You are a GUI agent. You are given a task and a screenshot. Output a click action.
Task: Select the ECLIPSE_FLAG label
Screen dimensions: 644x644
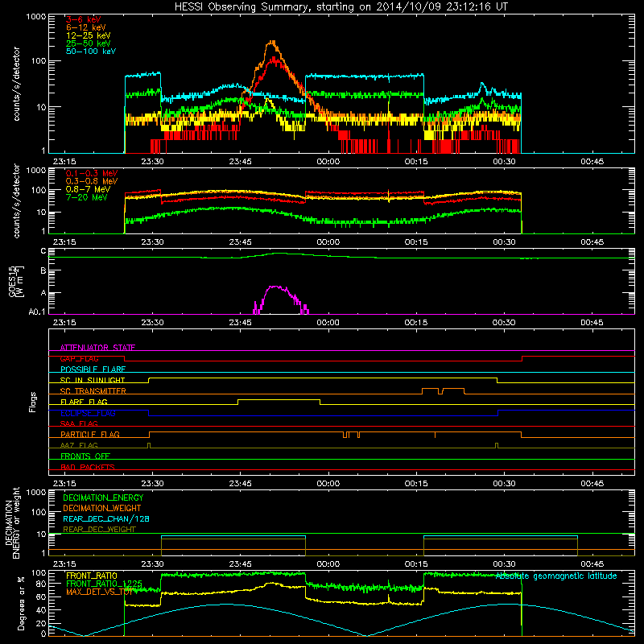click(x=88, y=413)
